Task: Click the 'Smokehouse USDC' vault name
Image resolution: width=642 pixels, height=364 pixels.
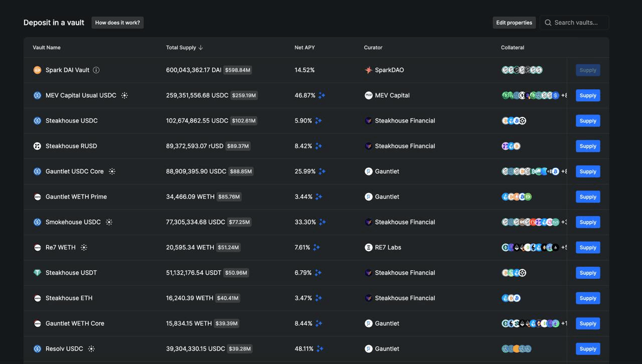Action: coord(73,222)
